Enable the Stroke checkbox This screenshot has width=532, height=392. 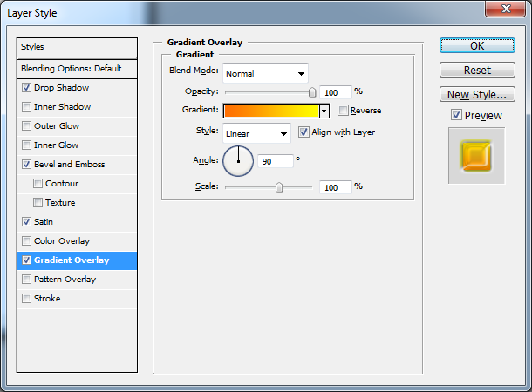26,299
